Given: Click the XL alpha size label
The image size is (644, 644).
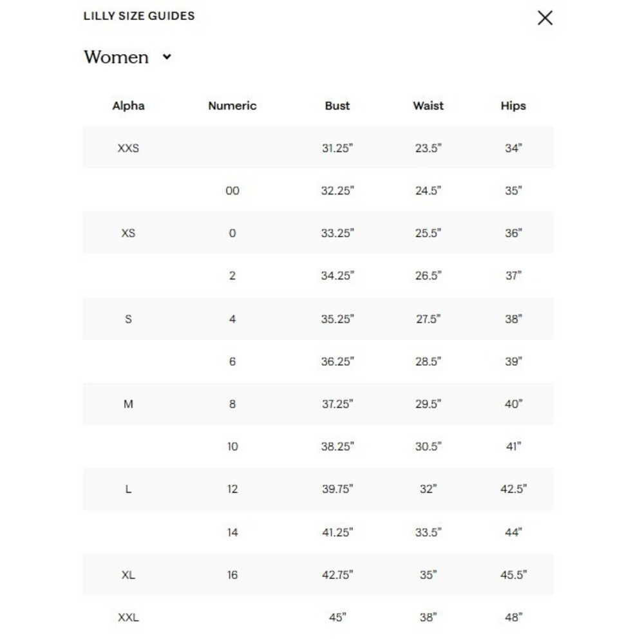Looking at the screenshot, I should (x=128, y=575).
